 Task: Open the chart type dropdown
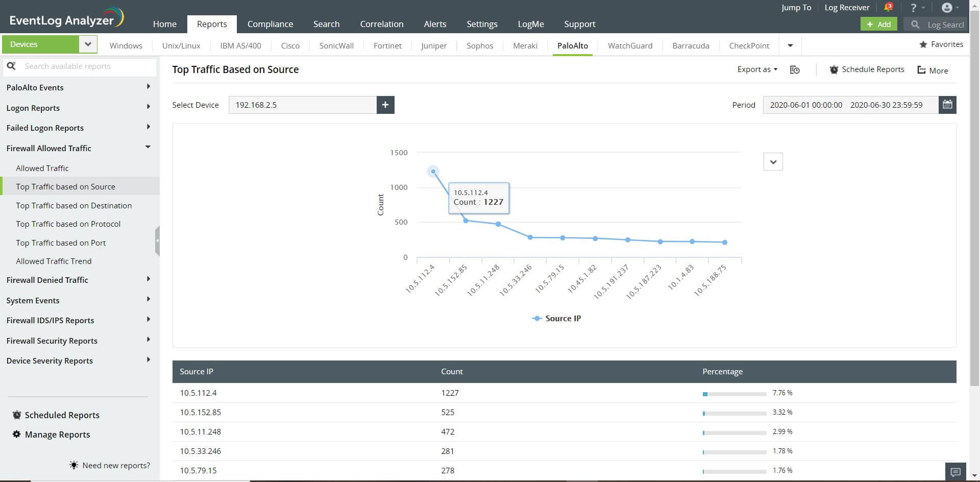773,162
